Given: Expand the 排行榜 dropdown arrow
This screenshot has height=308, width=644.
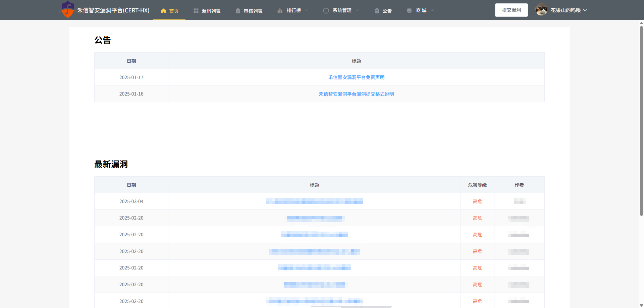Looking at the screenshot, I should tap(307, 10).
